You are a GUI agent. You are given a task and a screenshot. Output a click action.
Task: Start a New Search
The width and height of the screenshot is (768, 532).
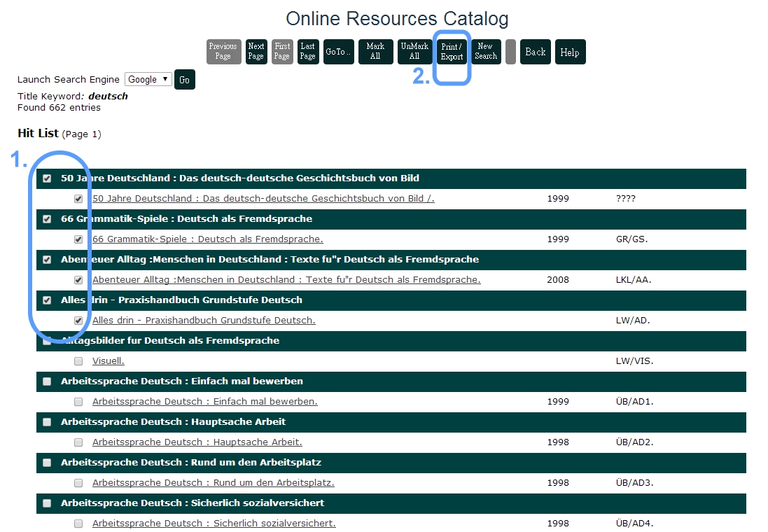[486, 52]
